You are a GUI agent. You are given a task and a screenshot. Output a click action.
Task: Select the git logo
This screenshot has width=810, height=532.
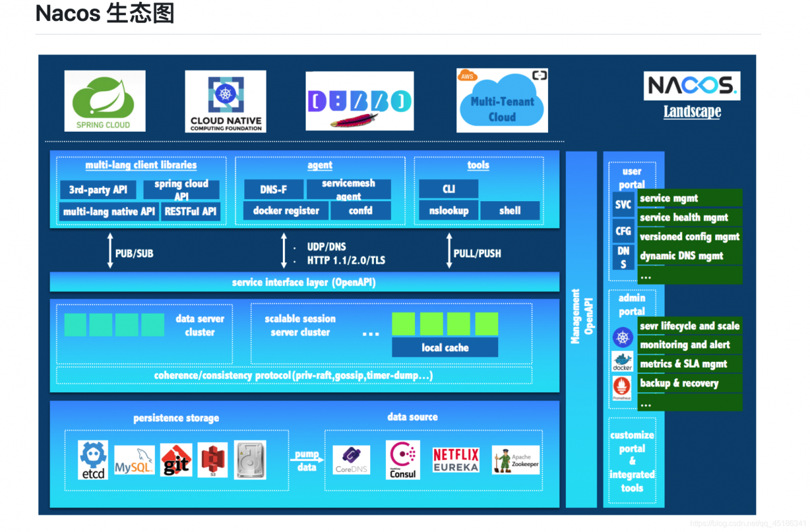coord(176,460)
